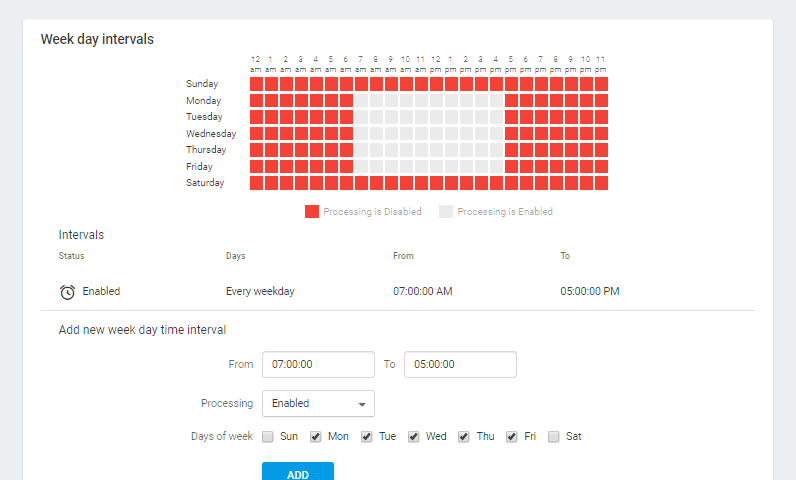Click the alarm clock icon beside Enabled
The height and width of the screenshot is (480, 796).
coord(67,292)
